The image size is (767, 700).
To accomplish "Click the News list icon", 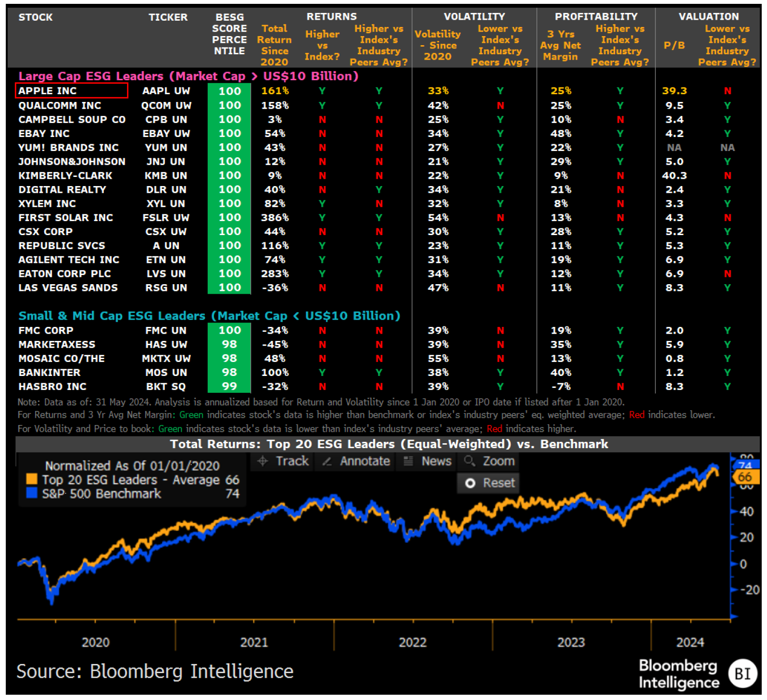I will [408, 462].
